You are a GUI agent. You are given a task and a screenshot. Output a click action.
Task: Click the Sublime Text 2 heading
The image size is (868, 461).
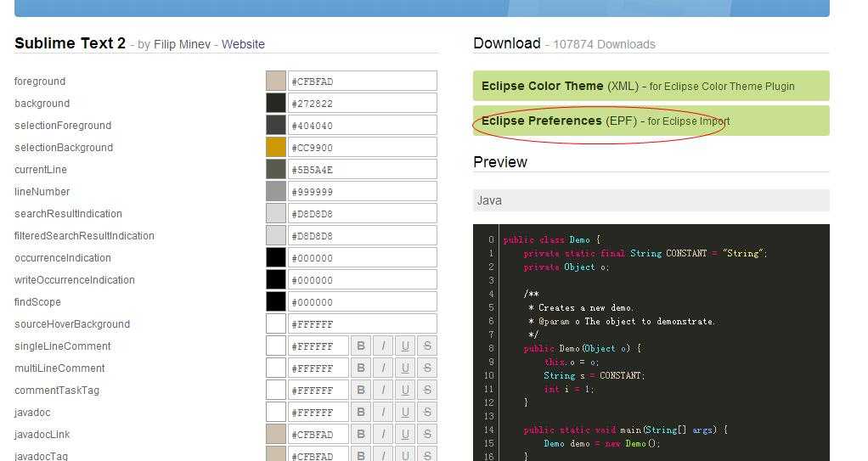(x=70, y=43)
